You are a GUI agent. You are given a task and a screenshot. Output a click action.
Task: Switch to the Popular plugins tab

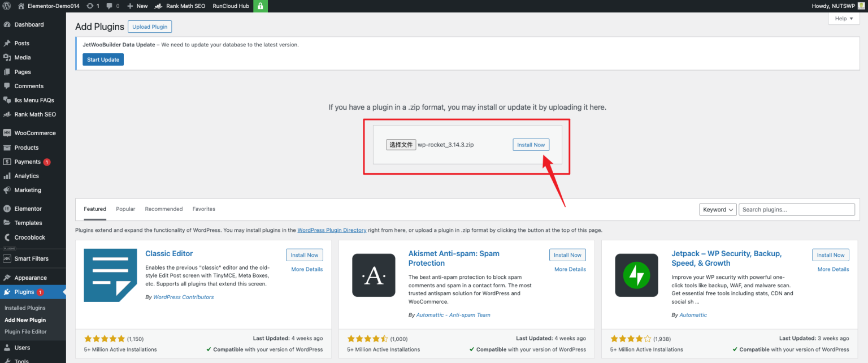(125, 209)
